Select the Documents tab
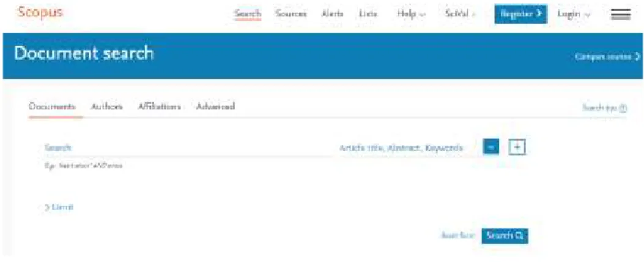Image resolution: width=644 pixels, height=262 pixels. click(x=52, y=107)
